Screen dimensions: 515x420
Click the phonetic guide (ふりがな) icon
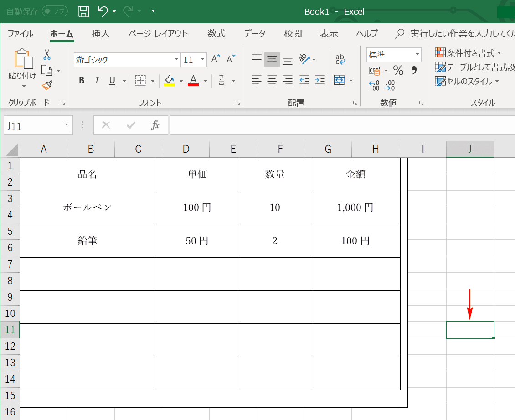pyautogui.click(x=221, y=81)
